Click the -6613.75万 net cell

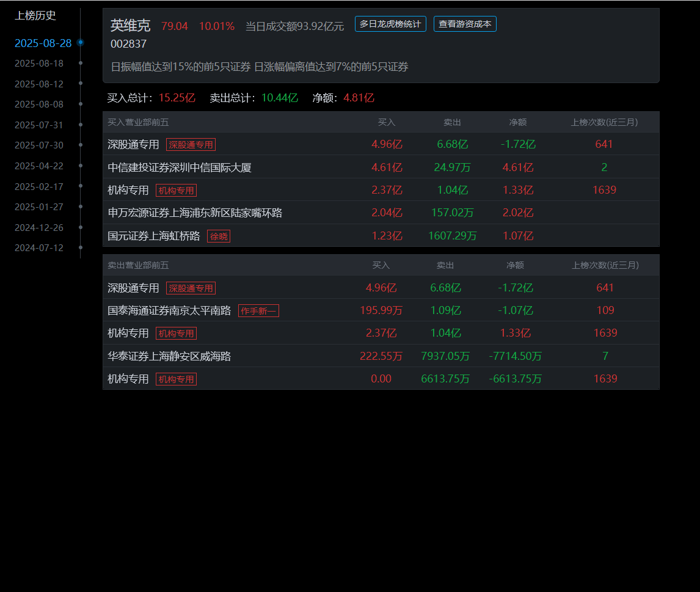pyautogui.click(x=515, y=379)
